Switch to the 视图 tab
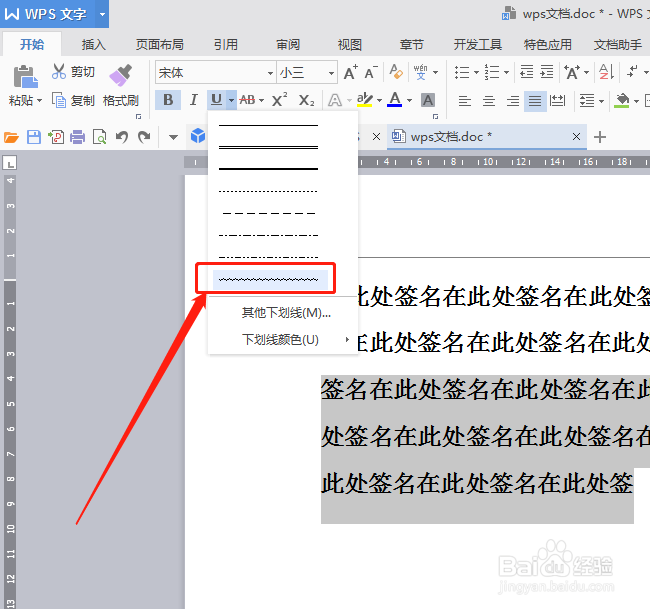The height and width of the screenshot is (609, 650). 349,44
